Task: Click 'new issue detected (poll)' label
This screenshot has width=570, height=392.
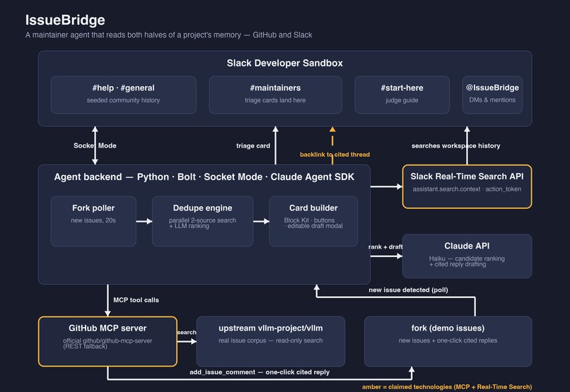Action: 408,290
